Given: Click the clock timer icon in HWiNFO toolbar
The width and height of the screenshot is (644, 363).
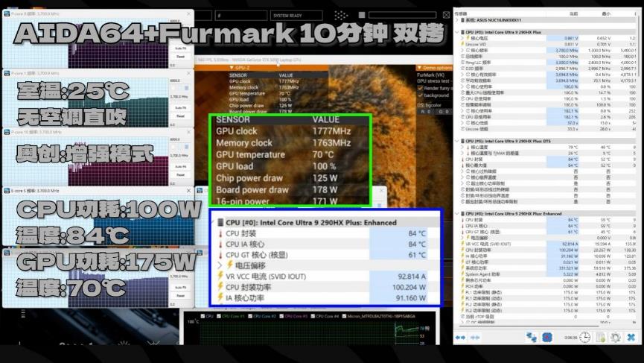Looking at the screenshot, I should [584, 338].
